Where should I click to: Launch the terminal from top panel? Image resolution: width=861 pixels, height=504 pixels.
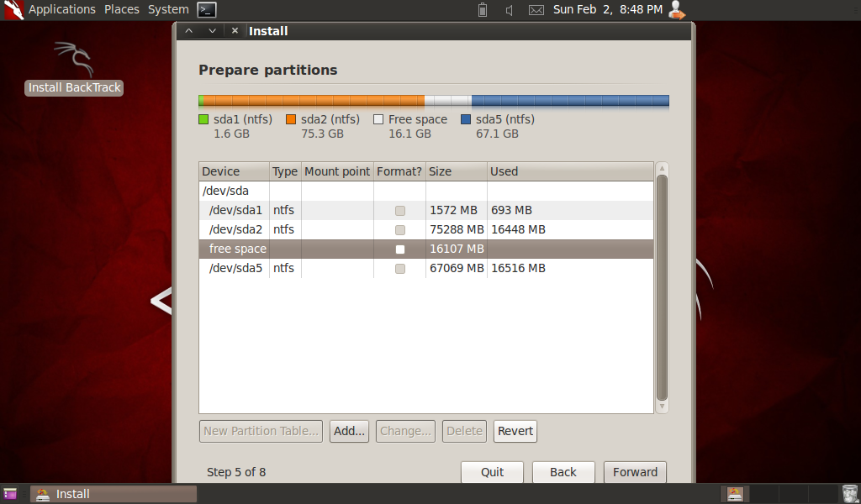[x=207, y=9]
